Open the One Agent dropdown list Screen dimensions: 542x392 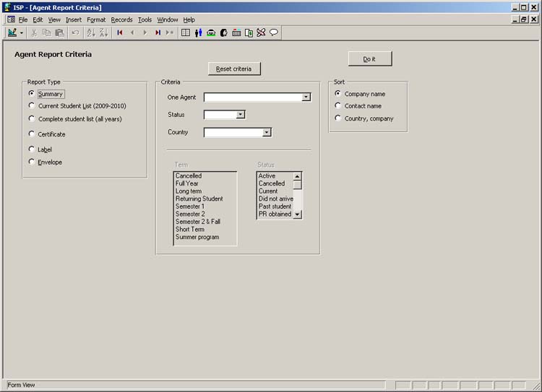pyautogui.click(x=306, y=97)
